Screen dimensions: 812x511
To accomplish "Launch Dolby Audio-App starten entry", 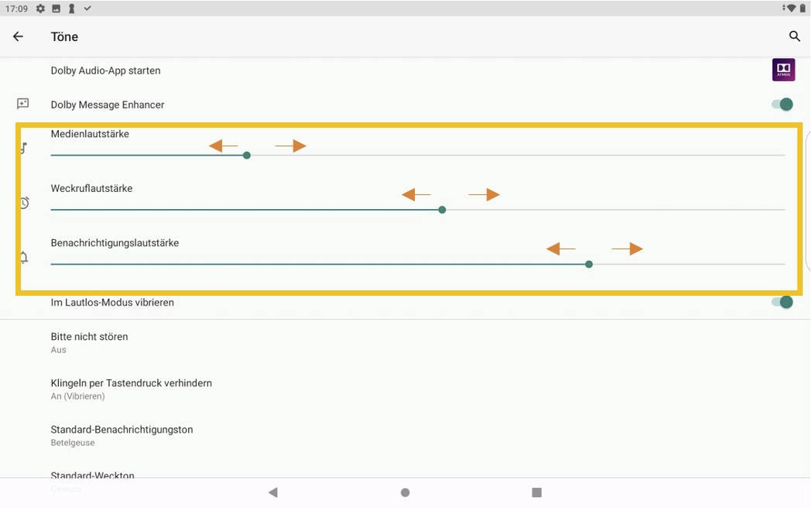I will (105, 70).
